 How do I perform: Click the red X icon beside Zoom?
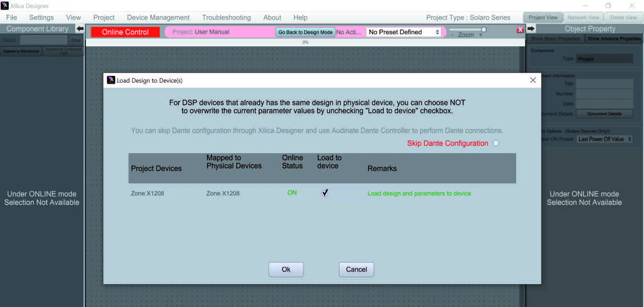pos(520,30)
